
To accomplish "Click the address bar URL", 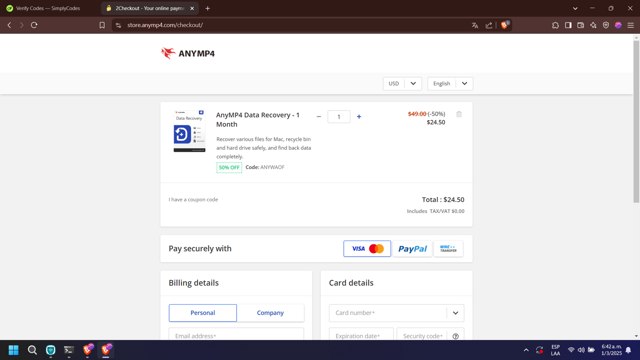I will tap(165, 25).
